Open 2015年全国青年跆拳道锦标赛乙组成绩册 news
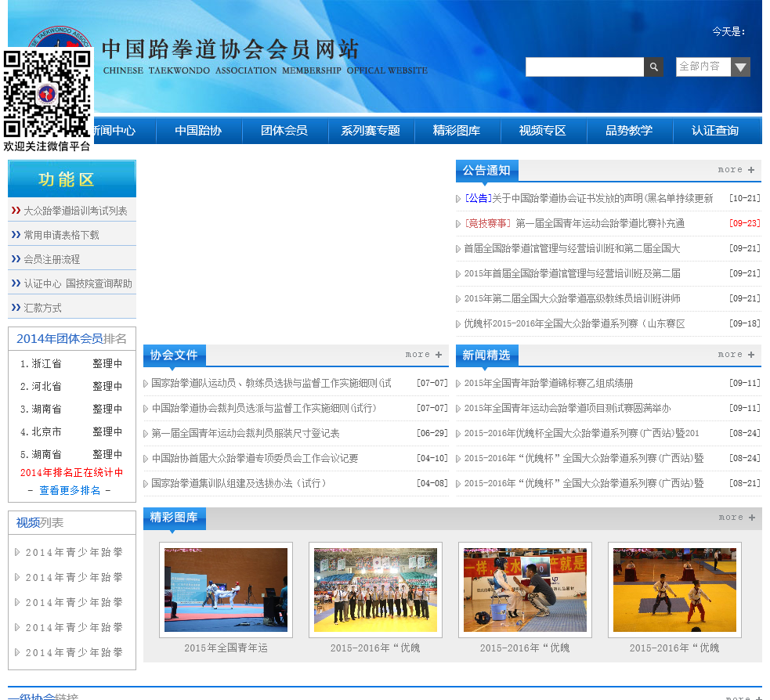 (x=548, y=383)
